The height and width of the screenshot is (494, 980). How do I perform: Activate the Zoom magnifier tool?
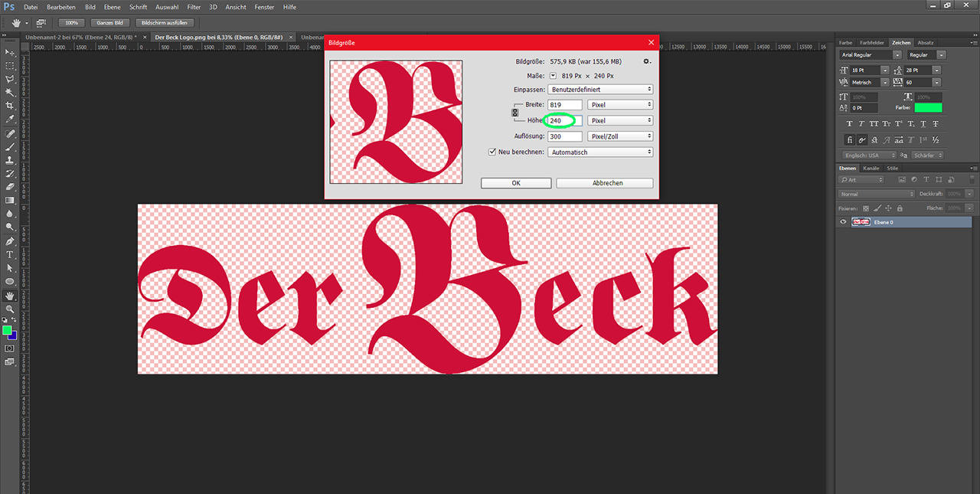[10, 309]
